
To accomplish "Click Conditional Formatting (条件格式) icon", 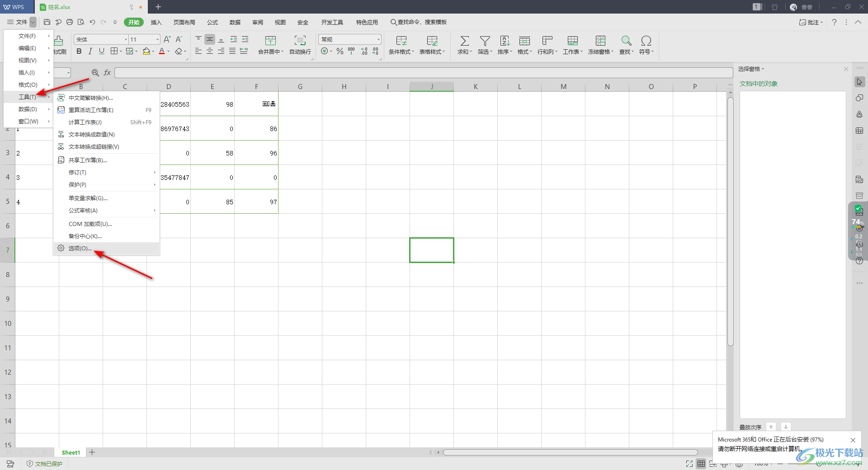I will click(x=401, y=41).
